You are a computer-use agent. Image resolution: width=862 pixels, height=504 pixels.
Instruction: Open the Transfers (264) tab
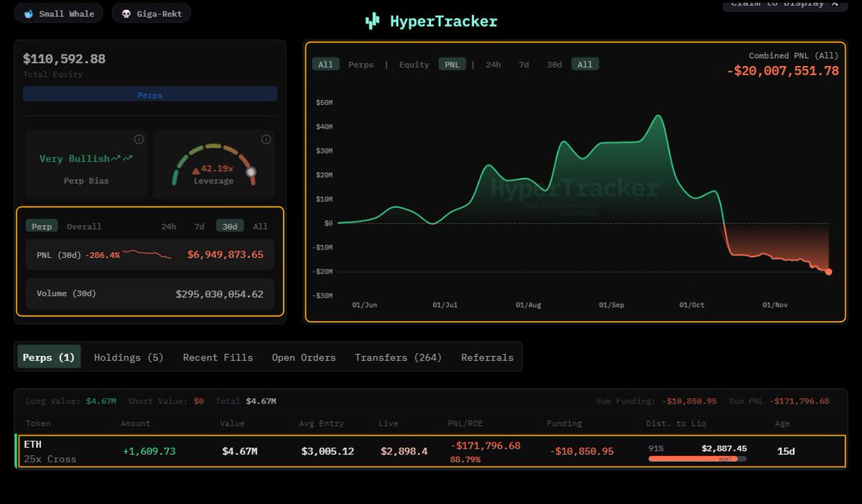pos(398,358)
